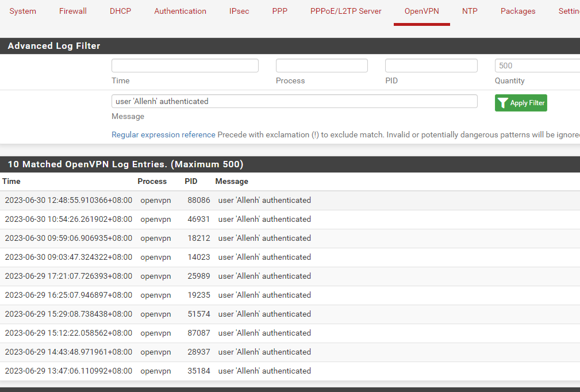
Task: Open the DHCP log tab
Action: click(x=121, y=11)
